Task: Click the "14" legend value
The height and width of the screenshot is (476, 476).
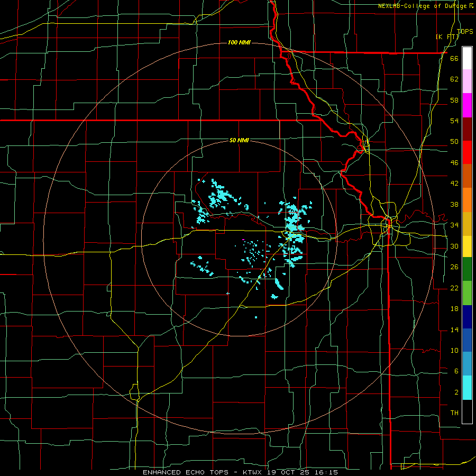Action: click(x=454, y=329)
